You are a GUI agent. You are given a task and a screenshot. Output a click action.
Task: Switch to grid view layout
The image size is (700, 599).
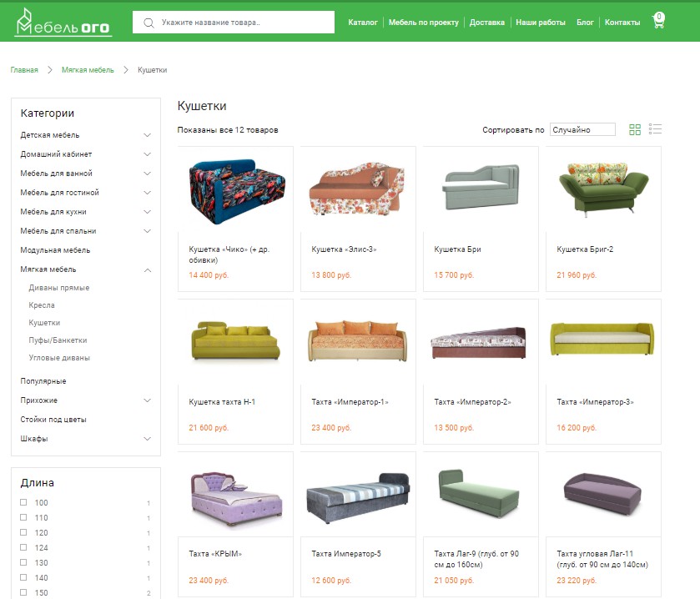coord(634,129)
